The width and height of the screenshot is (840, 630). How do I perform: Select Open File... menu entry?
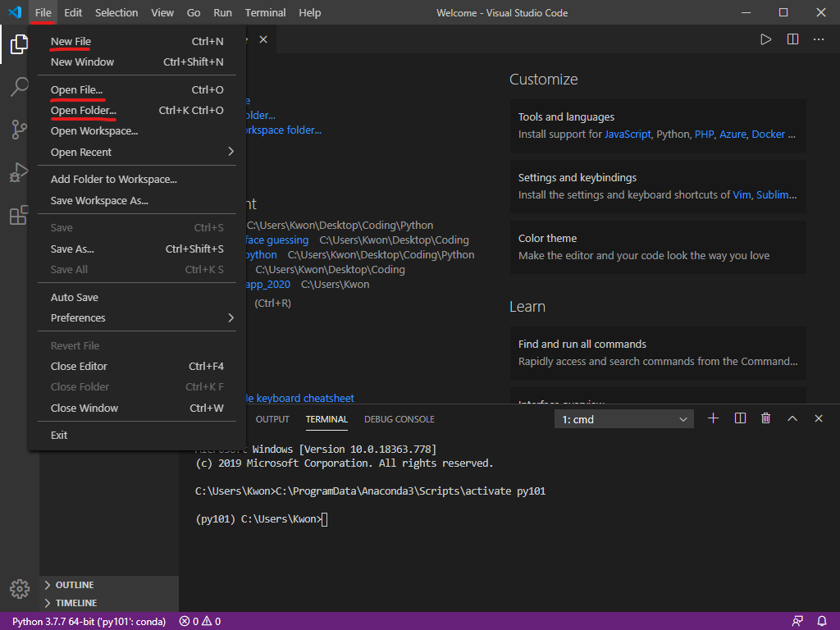tap(137, 90)
